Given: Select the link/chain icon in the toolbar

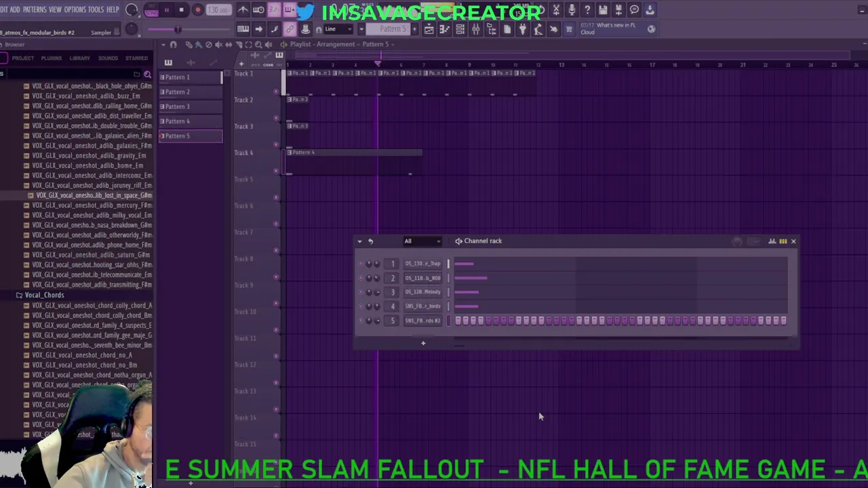Looking at the screenshot, I should (x=290, y=29).
